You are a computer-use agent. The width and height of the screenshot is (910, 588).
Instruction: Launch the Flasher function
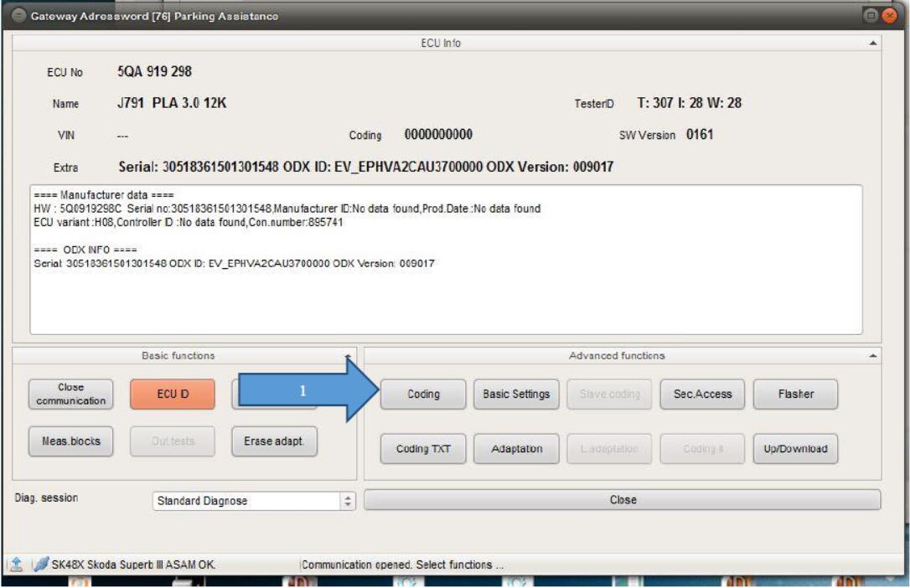(796, 395)
